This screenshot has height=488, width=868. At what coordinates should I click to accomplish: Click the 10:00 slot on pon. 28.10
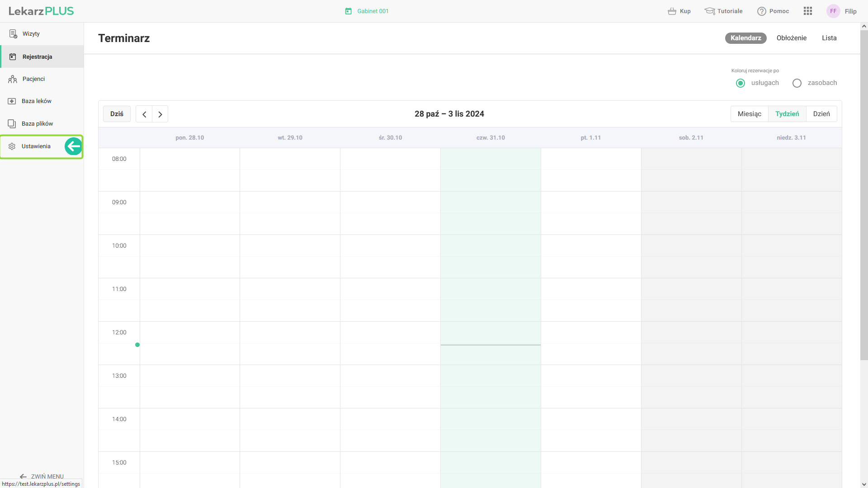pos(190,245)
